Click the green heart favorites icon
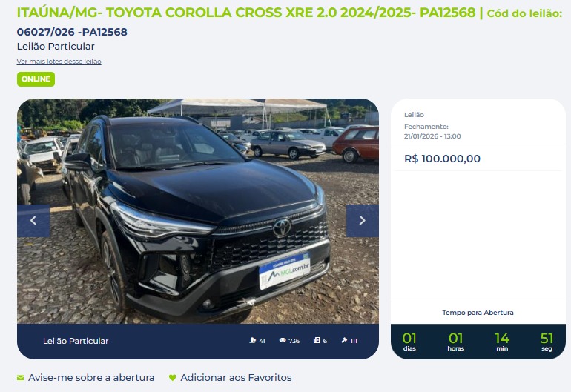This screenshot has width=571, height=392. coord(173,378)
